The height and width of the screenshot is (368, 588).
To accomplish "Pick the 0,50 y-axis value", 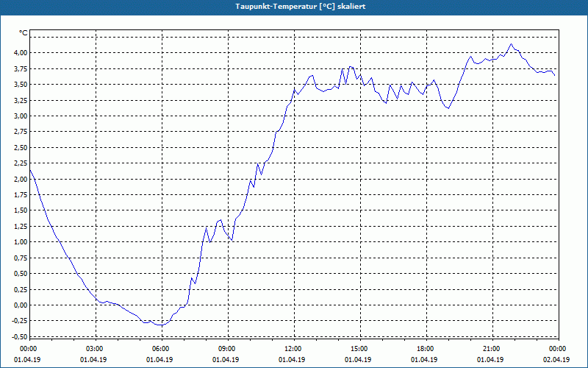I will point(21,274).
